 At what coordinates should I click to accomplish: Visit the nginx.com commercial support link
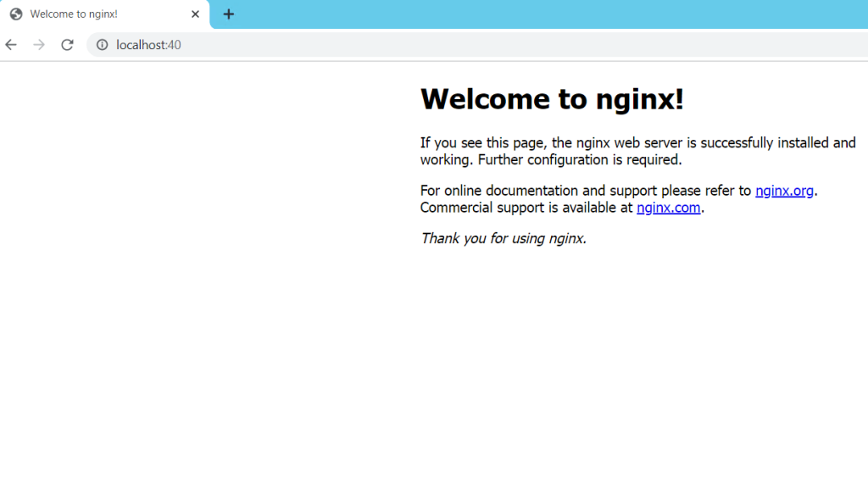668,207
